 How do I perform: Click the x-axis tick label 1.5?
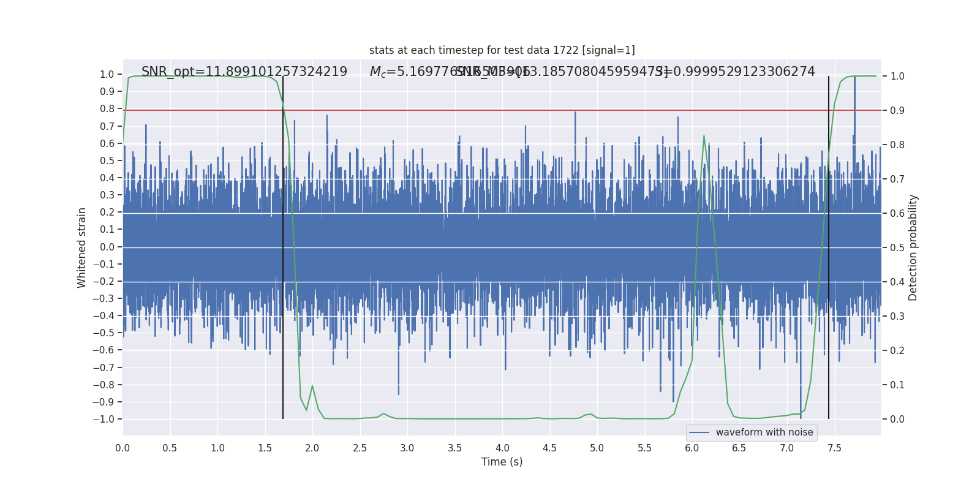pyautogui.click(x=265, y=448)
